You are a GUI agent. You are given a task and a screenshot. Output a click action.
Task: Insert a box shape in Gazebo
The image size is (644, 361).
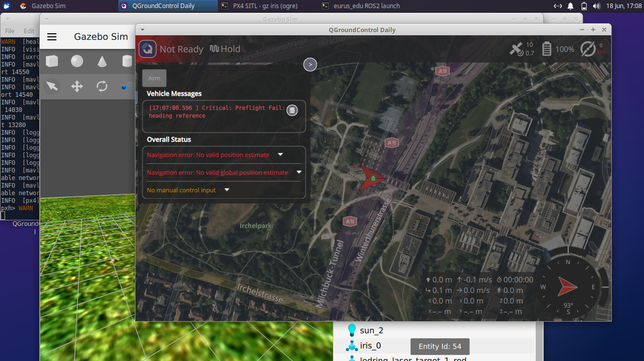tap(52, 62)
